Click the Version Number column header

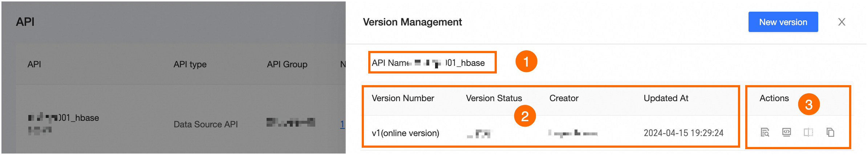[x=403, y=98]
